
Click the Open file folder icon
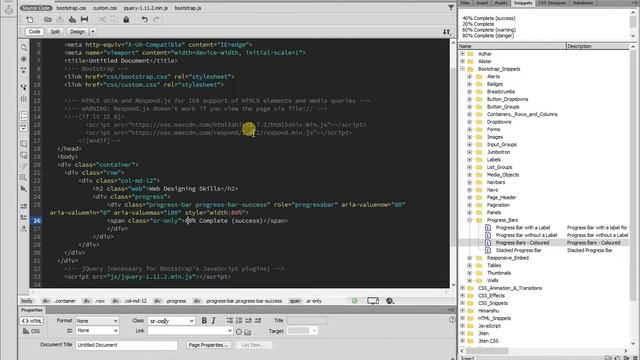point(48,19)
